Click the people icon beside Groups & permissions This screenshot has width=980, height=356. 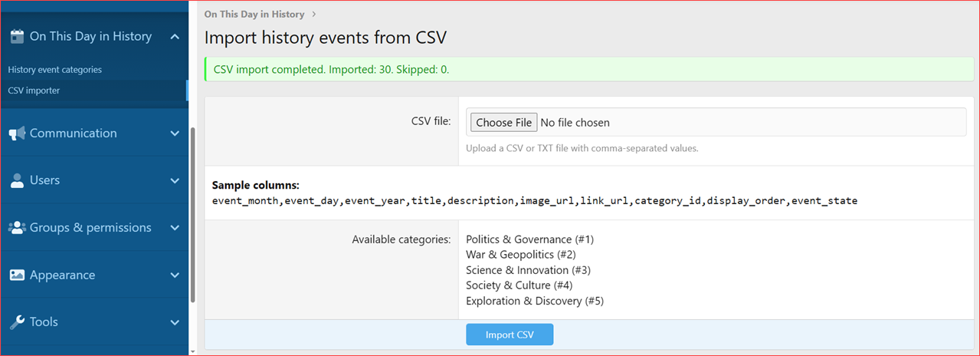(x=17, y=228)
